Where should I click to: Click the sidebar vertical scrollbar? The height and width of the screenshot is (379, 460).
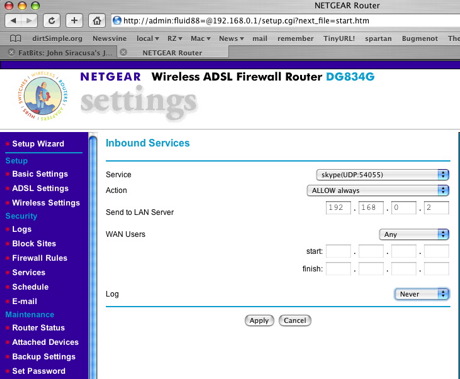pos(93,256)
